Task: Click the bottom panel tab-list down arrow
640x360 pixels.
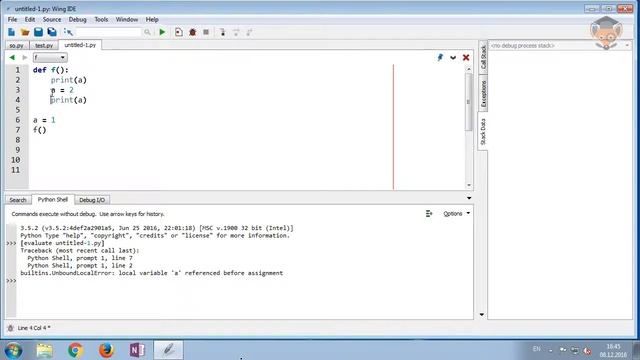Action: click(x=469, y=198)
